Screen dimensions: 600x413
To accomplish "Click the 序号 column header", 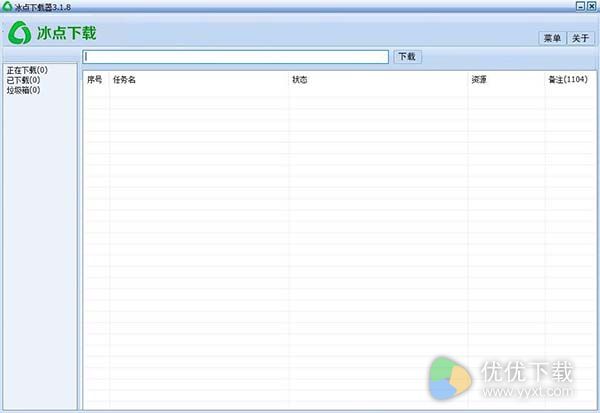I will coord(95,80).
